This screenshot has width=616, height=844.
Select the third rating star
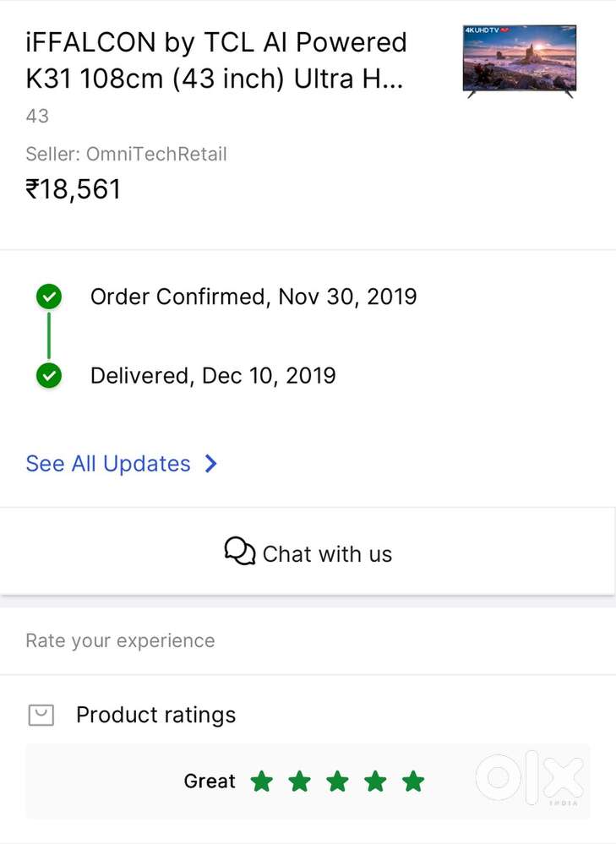coord(337,781)
